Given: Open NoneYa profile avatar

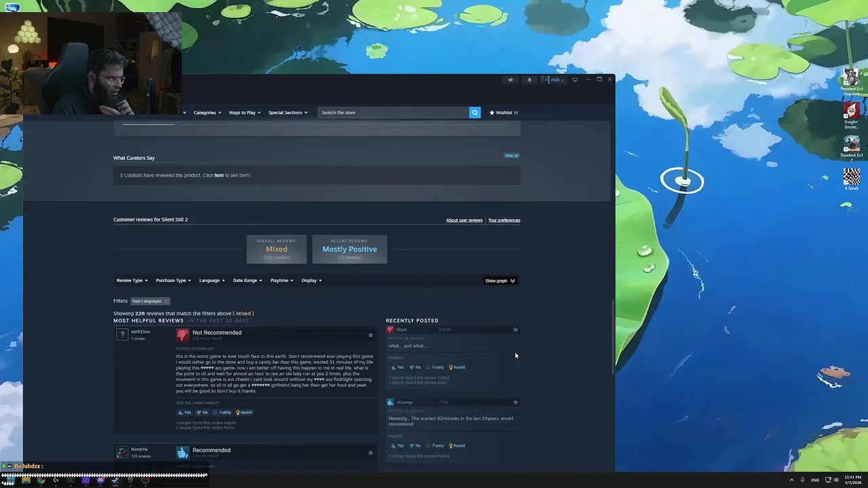Looking at the screenshot, I should 121,452.
